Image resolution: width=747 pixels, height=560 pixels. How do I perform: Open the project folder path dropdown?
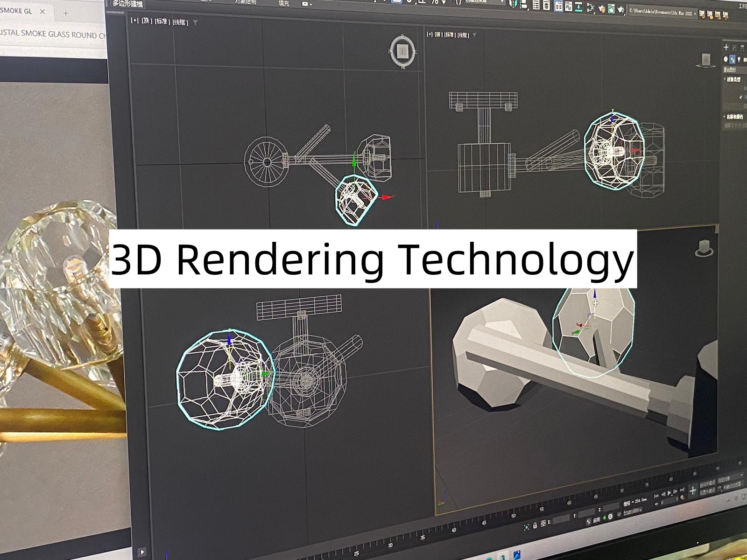tap(695, 13)
